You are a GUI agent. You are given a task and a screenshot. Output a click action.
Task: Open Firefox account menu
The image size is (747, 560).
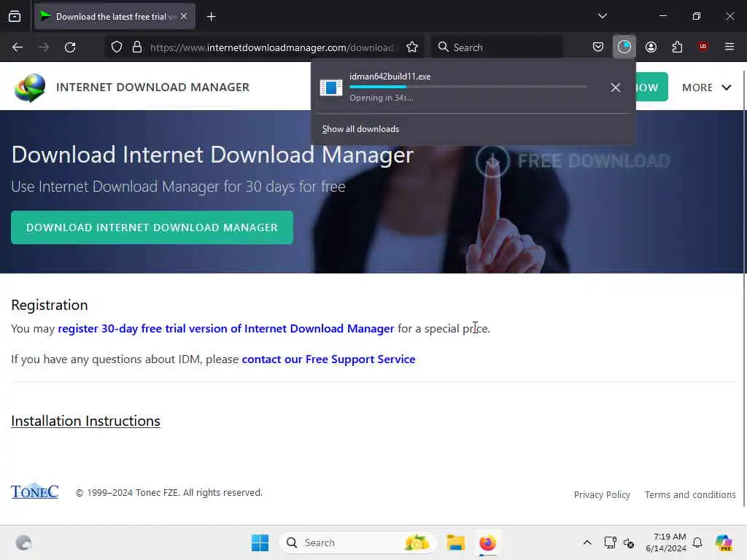click(x=651, y=47)
